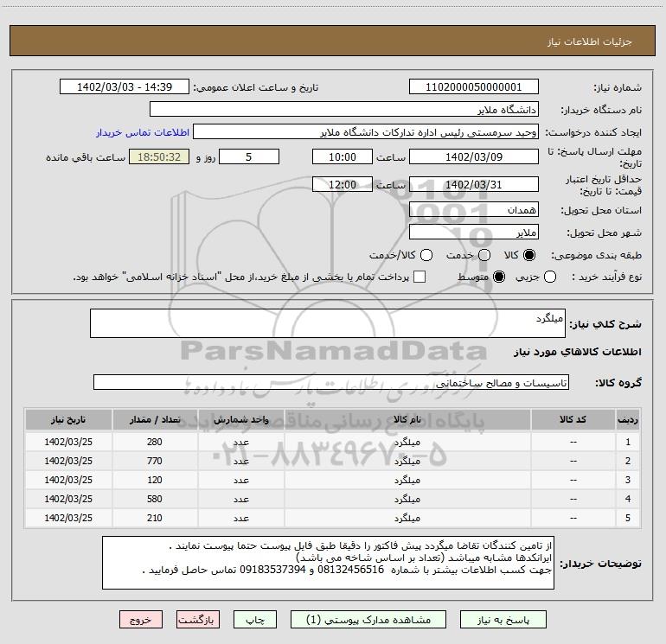Open اطلاعات تماس خریدار link
The width and height of the screenshot is (666, 644).
(x=143, y=132)
